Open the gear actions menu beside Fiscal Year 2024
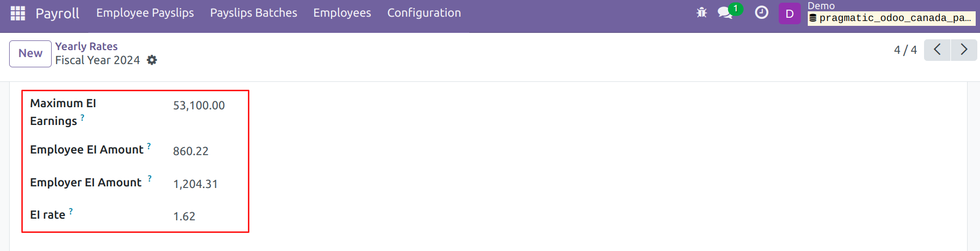 152,60
